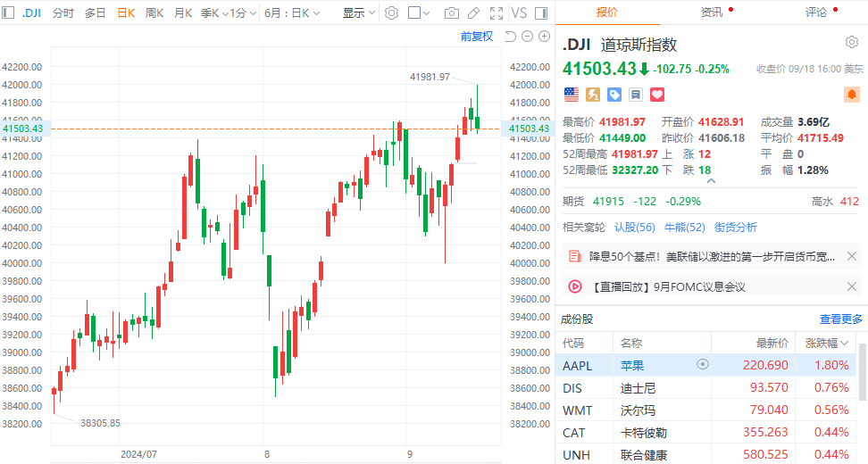
Task: Click the chart layout square icon
Action: 414,12
